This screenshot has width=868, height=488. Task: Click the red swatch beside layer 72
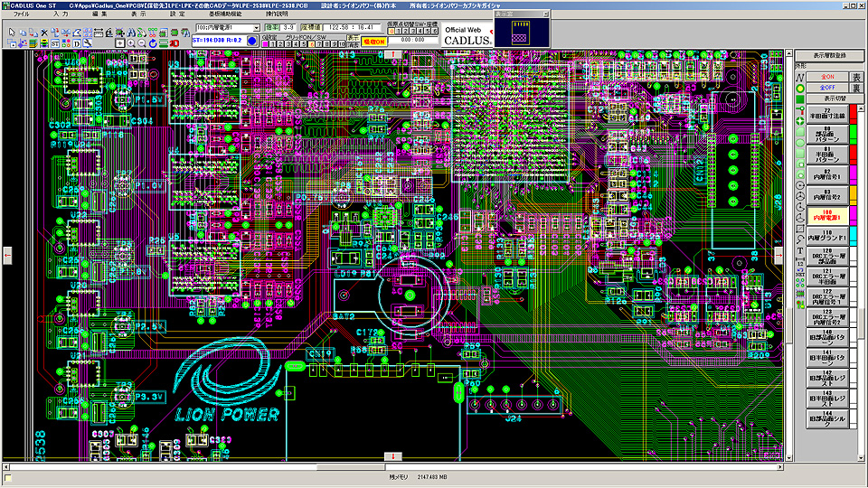854,113
